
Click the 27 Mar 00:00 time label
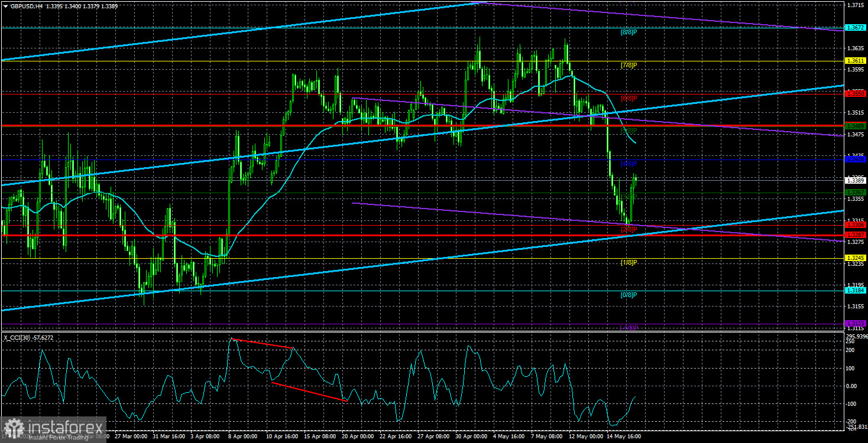tap(131, 438)
